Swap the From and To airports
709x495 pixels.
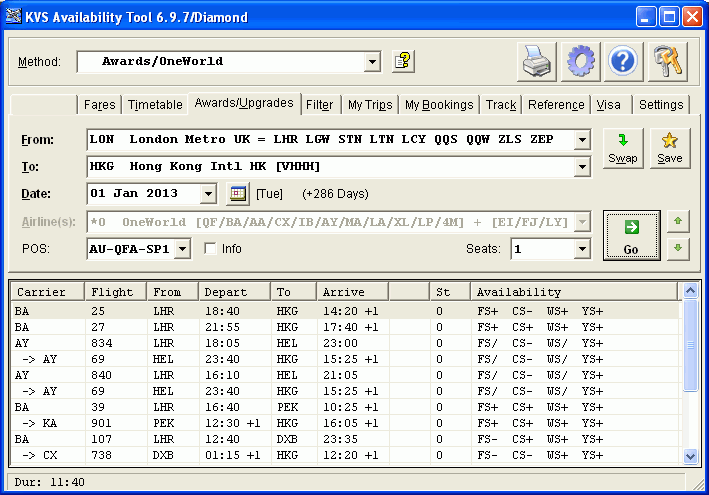[x=623, y=148]
